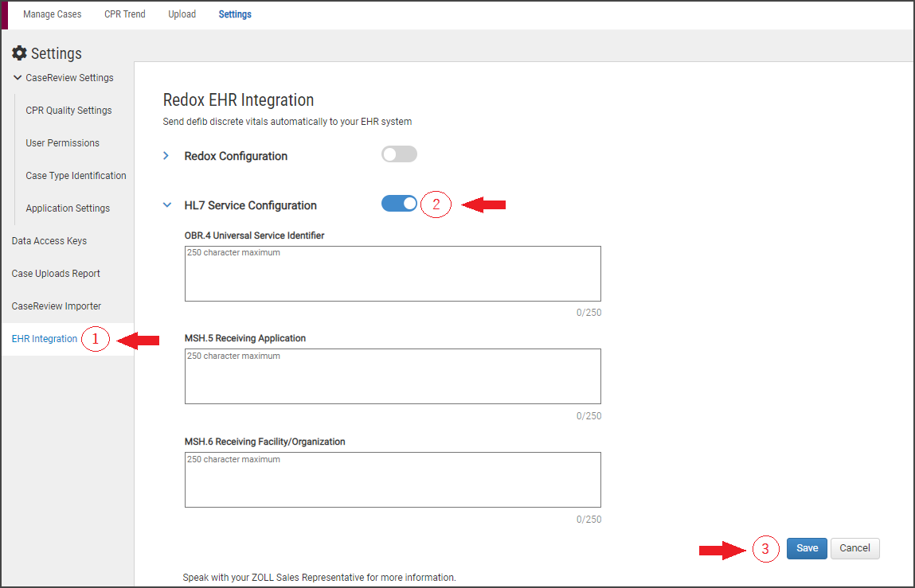915x588 pixels.
Task: Click the Redox EHR Integration title
Action: [238, 99]
